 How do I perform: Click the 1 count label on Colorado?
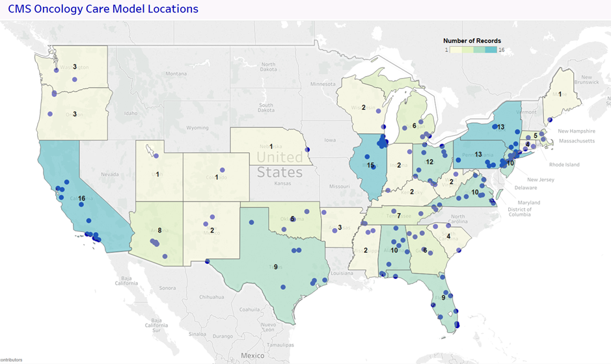(217, 177)
